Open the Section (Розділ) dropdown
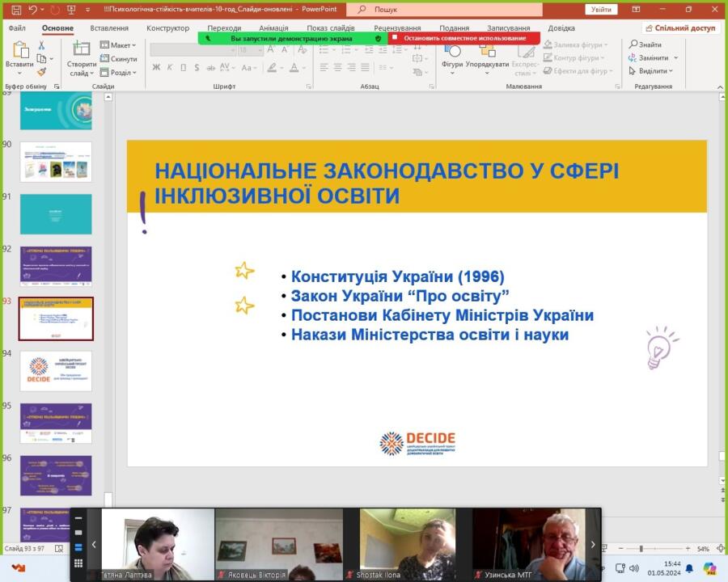This screenshot has height=582, width=728. [118, 73]
